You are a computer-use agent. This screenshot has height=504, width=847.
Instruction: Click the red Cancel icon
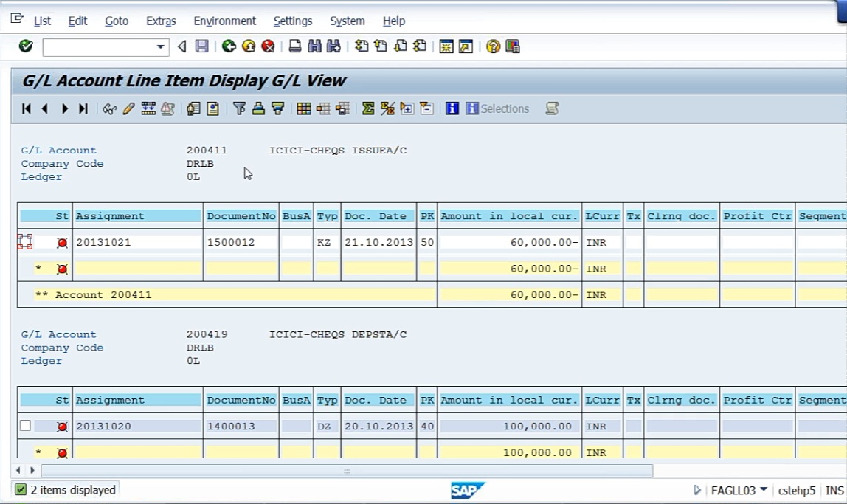[268, 46]
